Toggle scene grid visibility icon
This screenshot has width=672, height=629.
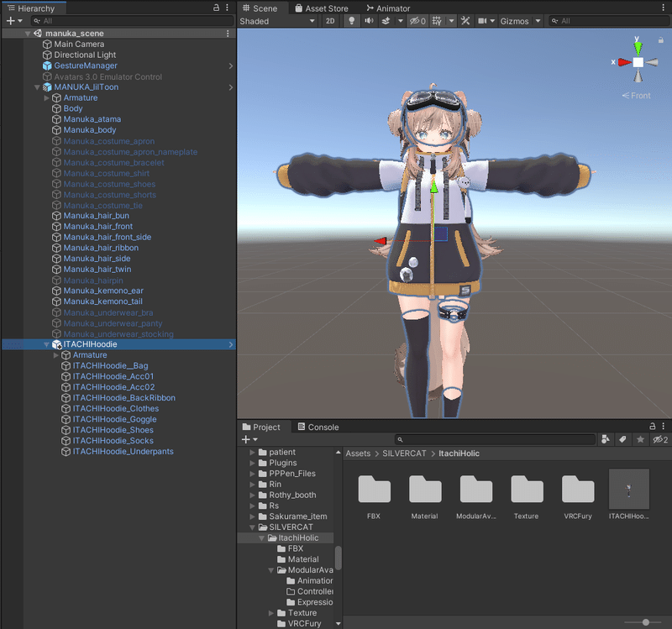(437, 21)
